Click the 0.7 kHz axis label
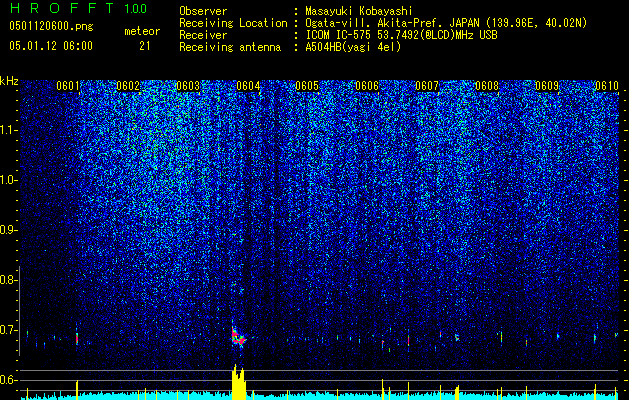The image size is (629, 400). [9, 330]
